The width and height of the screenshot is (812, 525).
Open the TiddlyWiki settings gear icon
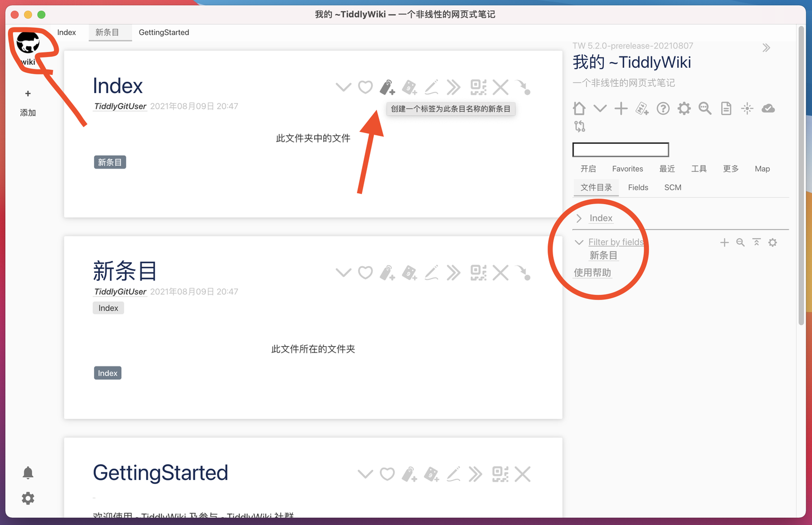684,108
